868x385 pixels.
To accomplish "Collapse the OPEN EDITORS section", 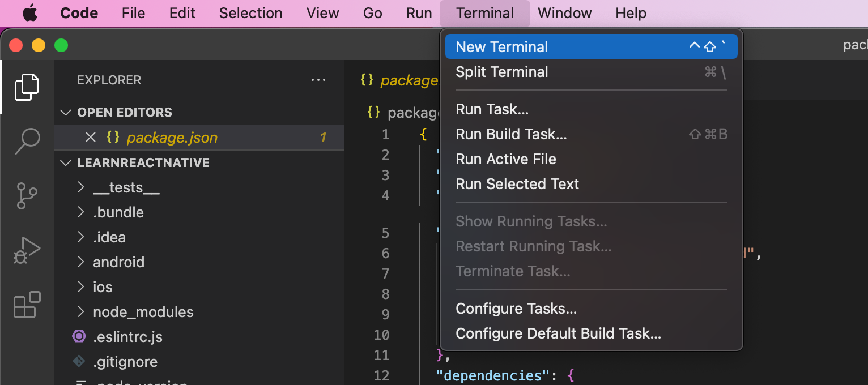I will (x=66, y=112).
